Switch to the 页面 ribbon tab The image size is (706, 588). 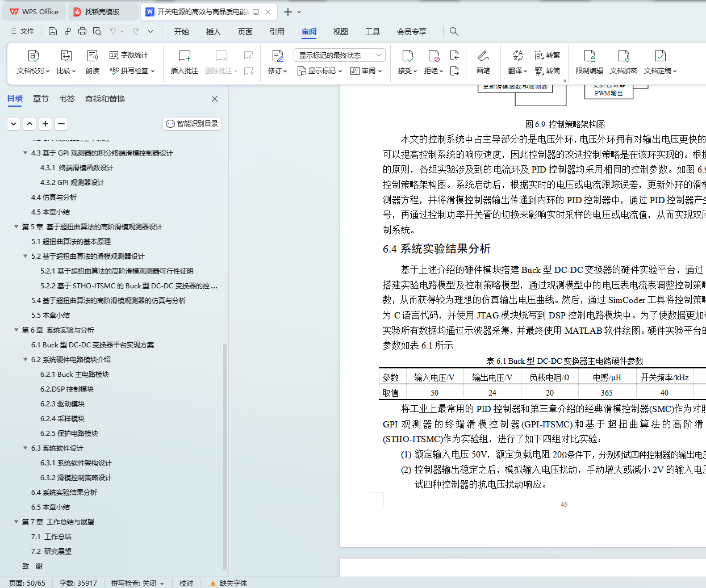pos(245,32)
